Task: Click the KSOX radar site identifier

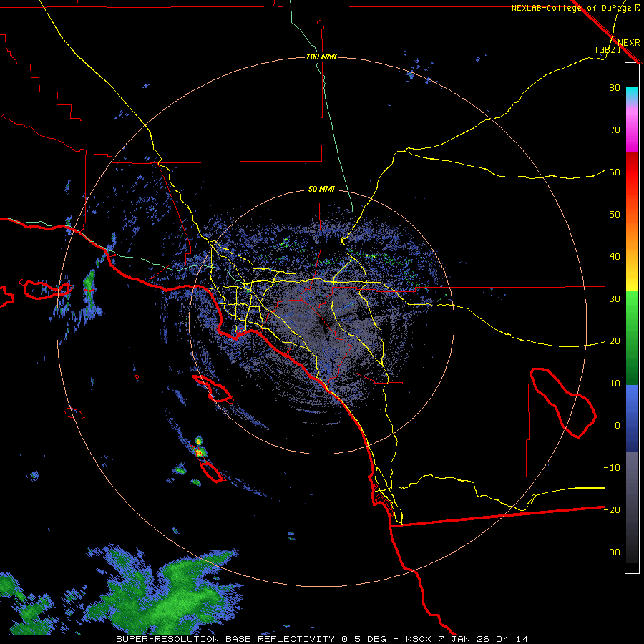Action: 420,639
